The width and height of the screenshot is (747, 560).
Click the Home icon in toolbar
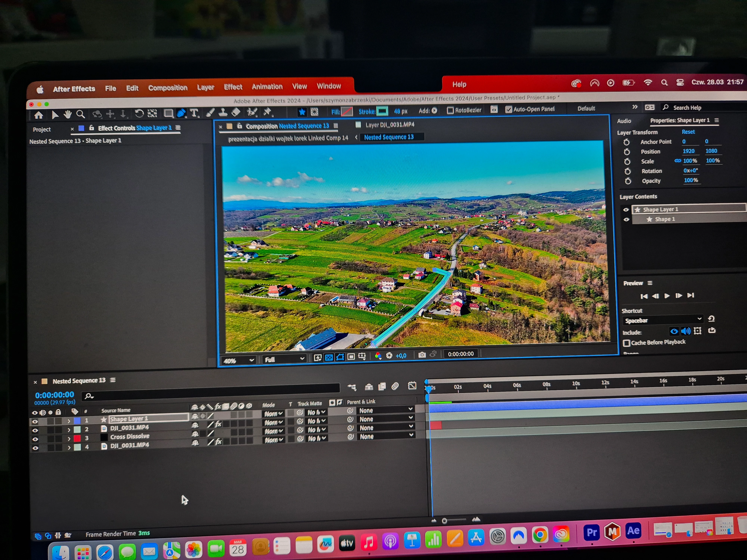coord(38,115)
